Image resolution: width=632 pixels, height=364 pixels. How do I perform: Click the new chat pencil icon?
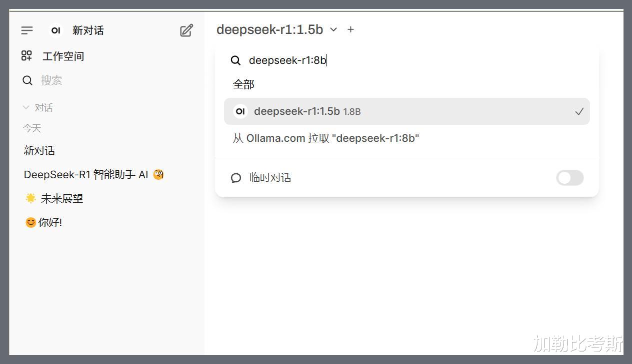[186, 30]
